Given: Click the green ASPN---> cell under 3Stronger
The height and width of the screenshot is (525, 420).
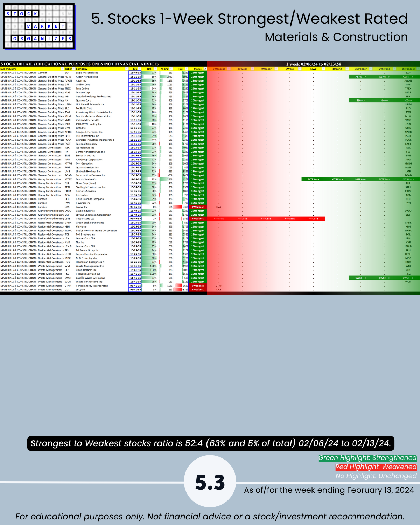Looking at the screenshot, I should pyautogui.click(x=361, y=77).
